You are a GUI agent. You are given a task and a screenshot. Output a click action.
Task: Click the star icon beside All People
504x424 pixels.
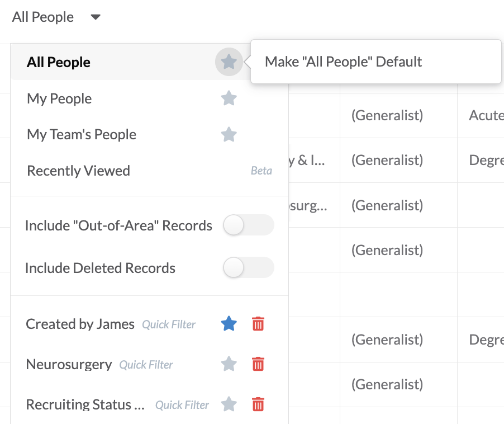tap(229, 62)
